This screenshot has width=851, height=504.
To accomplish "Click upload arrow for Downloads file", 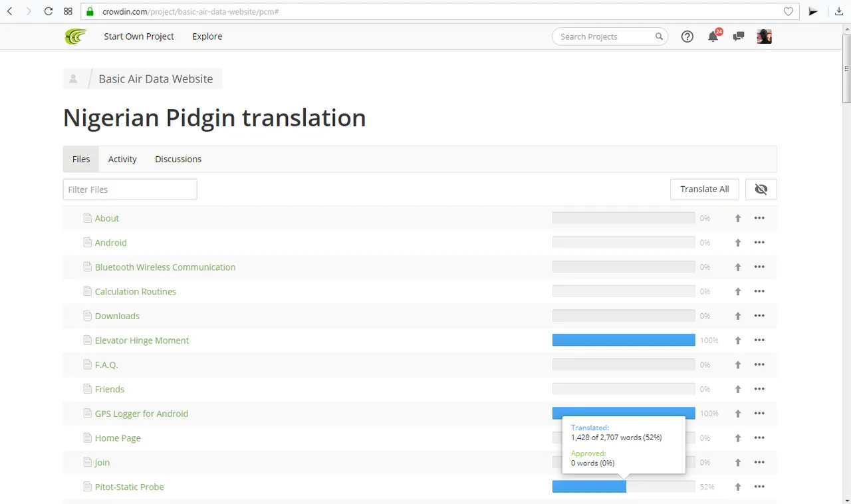I will 737,316.
